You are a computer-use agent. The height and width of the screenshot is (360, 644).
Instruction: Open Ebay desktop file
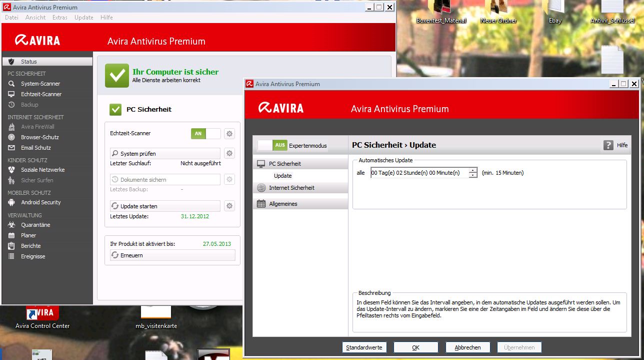pyautogui.click(x=555, y=13)
